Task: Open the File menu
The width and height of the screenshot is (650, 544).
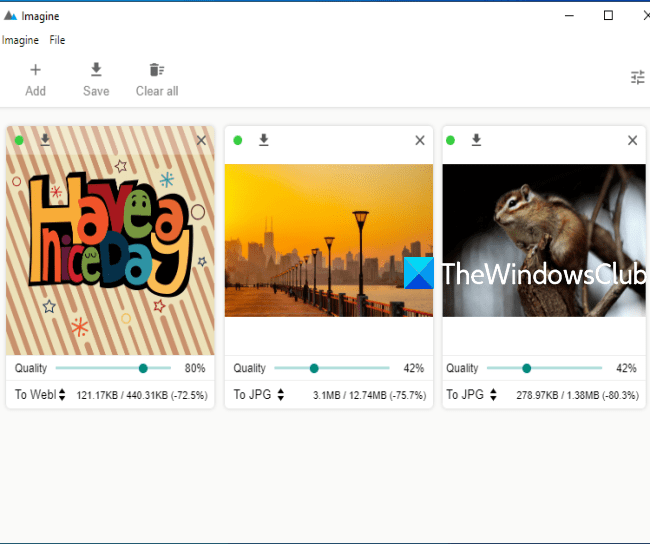Action: [x=57, y=40]
